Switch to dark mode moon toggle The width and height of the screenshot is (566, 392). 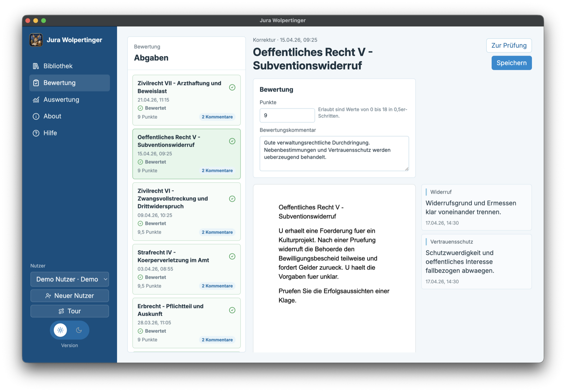79,330
